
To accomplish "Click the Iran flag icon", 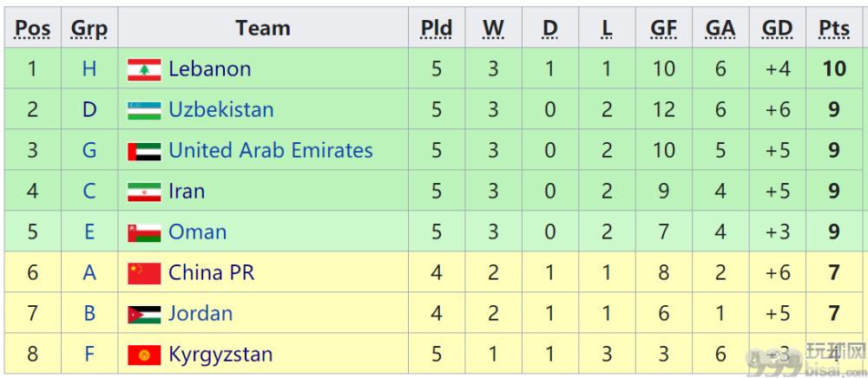I will click(144, 192).
